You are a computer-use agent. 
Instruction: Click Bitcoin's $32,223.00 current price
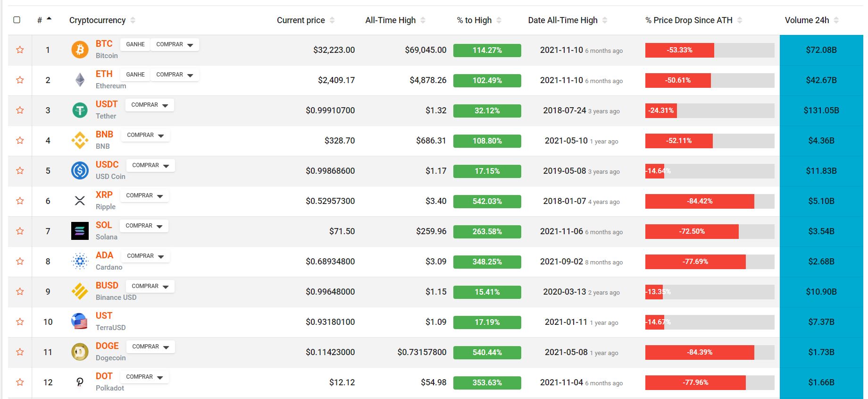pyautogui.click(x=334, y=50)
